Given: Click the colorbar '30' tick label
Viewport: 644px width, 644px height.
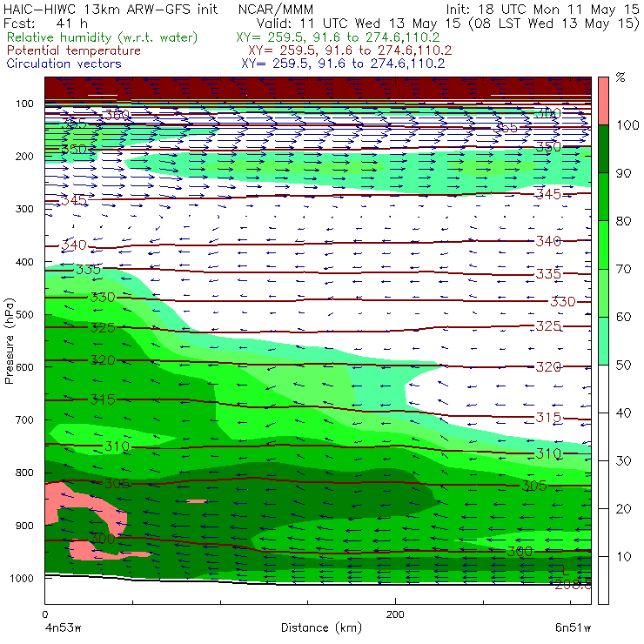Looking at the screenshot, I should coord(623,460).
